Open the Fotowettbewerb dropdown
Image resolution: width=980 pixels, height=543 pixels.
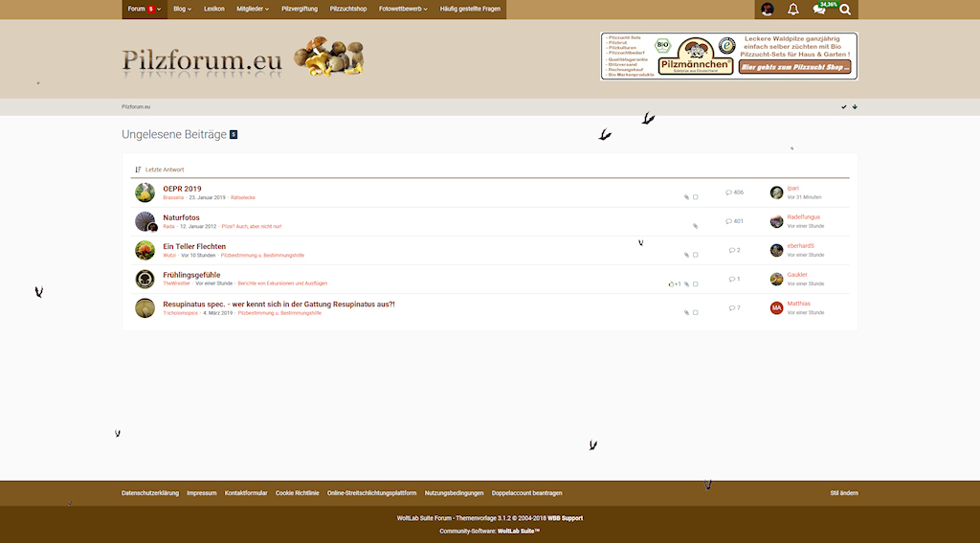(x=403, y=9)
